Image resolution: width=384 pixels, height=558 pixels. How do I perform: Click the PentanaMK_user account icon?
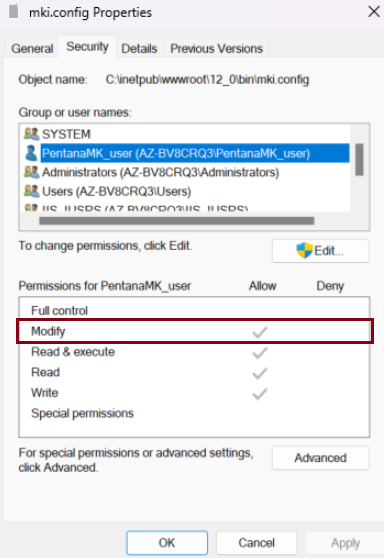tap(31, 153)
